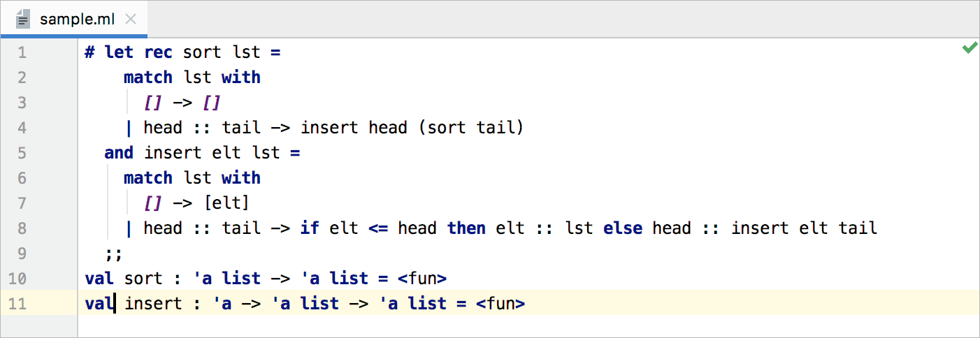This screenshot has width=980, height=338.
Task: Click line number 5 in gutter
Action: pyautogui.click(x=21, y=153)
